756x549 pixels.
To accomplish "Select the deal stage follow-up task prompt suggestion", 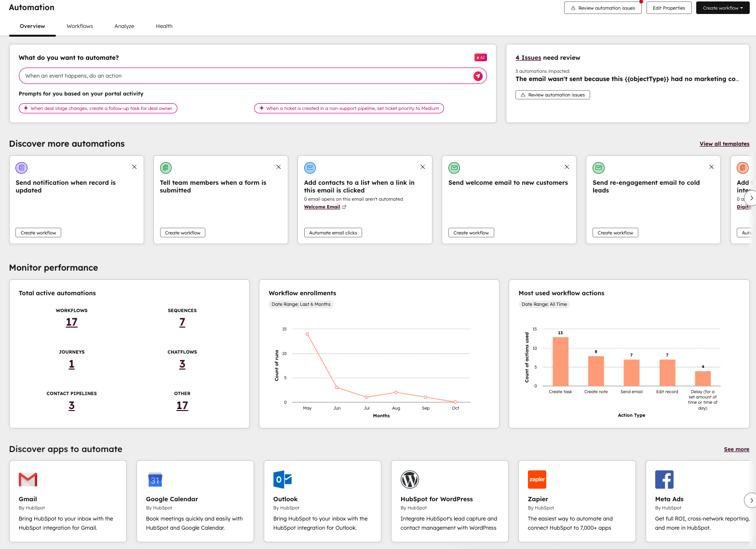I will (x=98, y=109).
